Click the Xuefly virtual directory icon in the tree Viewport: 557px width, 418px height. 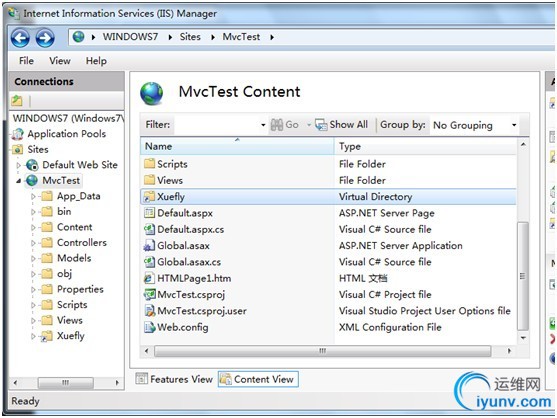(47, 336)
